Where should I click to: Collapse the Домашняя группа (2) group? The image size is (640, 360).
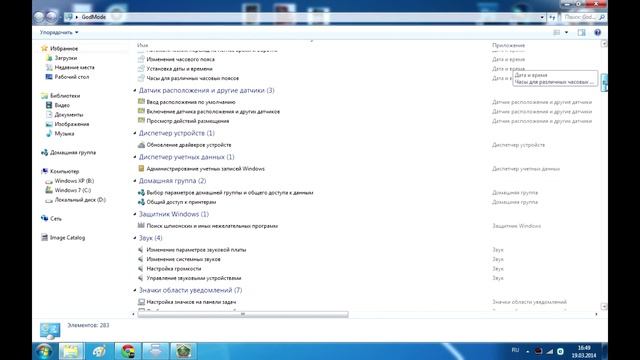[135, 180]
